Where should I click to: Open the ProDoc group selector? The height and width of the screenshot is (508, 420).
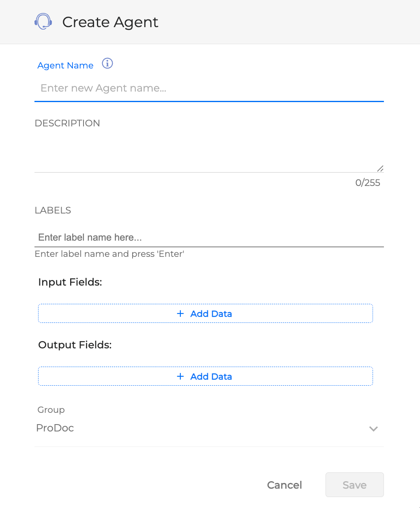tap(203, 428)
